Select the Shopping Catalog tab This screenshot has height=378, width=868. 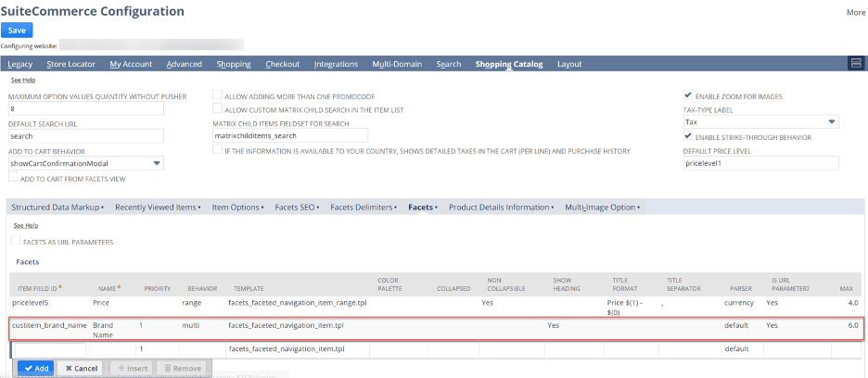pos(509,64)
